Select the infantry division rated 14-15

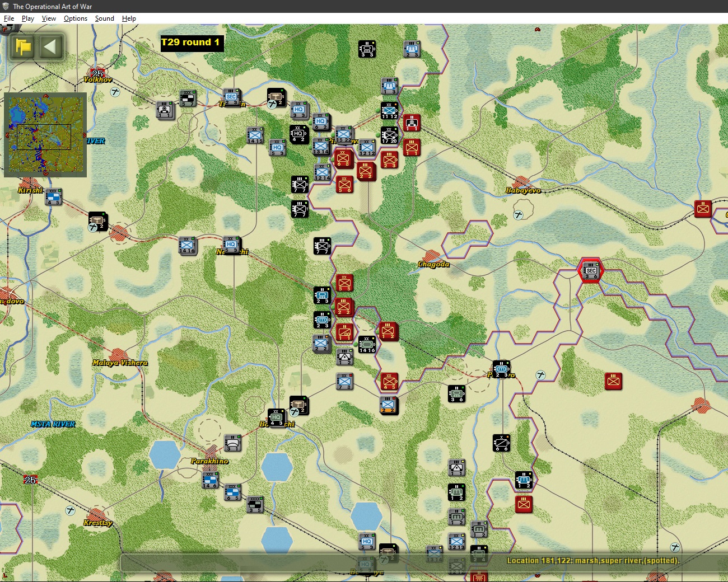tap(255, 135)
